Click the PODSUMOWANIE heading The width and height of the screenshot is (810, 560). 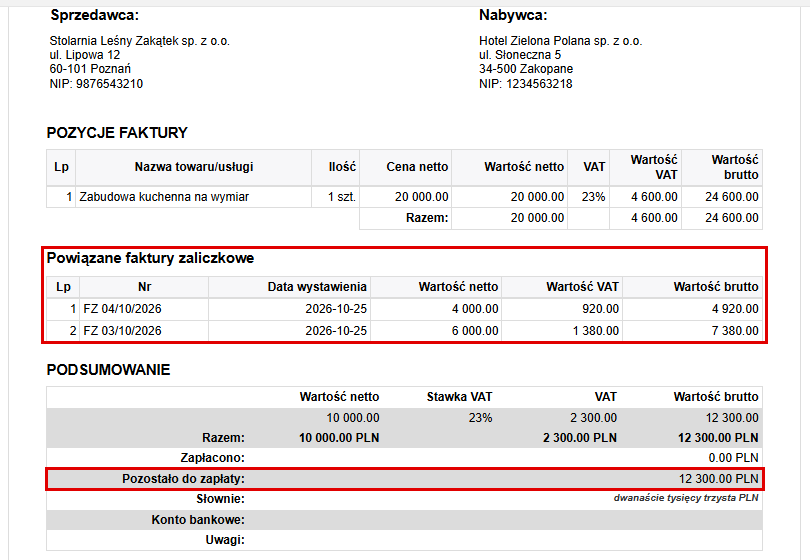point(108,370)
